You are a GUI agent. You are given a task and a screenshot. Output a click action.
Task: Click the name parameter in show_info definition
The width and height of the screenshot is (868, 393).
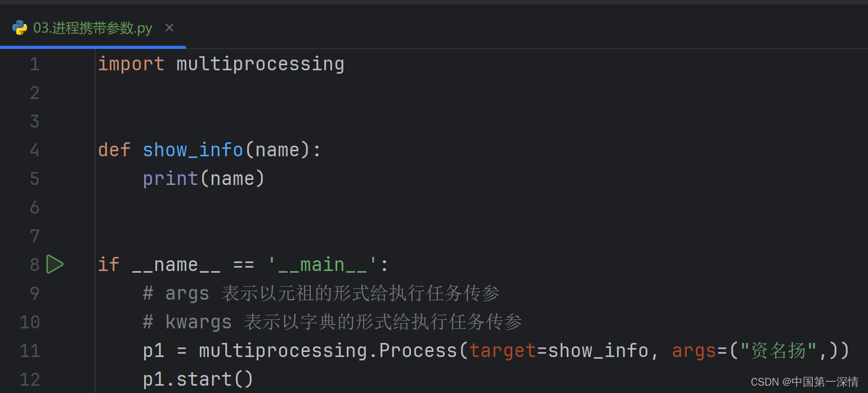pyautogui.click(x=276, y=150)
